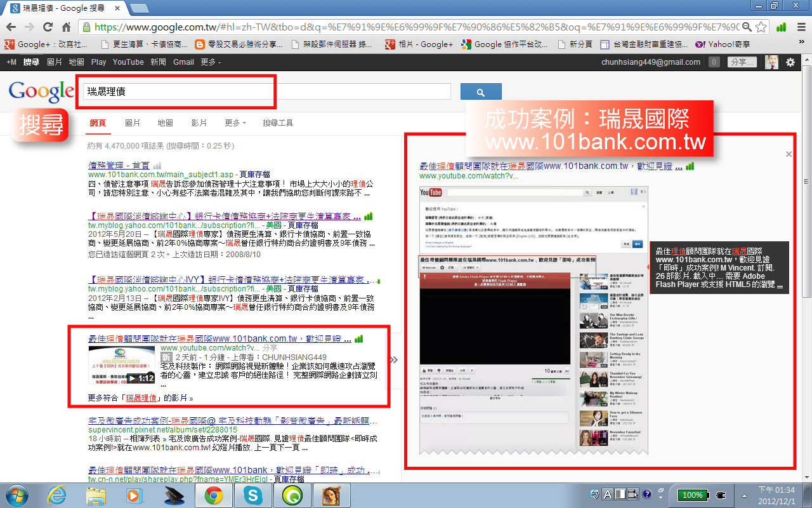812x508 pixels.
Task: Click the Google logo
Action: click(41, 93)
